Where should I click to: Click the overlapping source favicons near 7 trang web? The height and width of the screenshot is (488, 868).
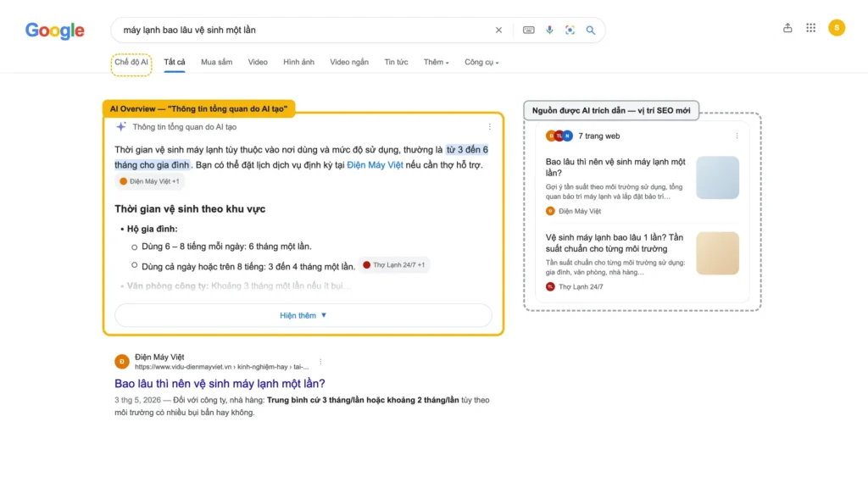(559, 136)
